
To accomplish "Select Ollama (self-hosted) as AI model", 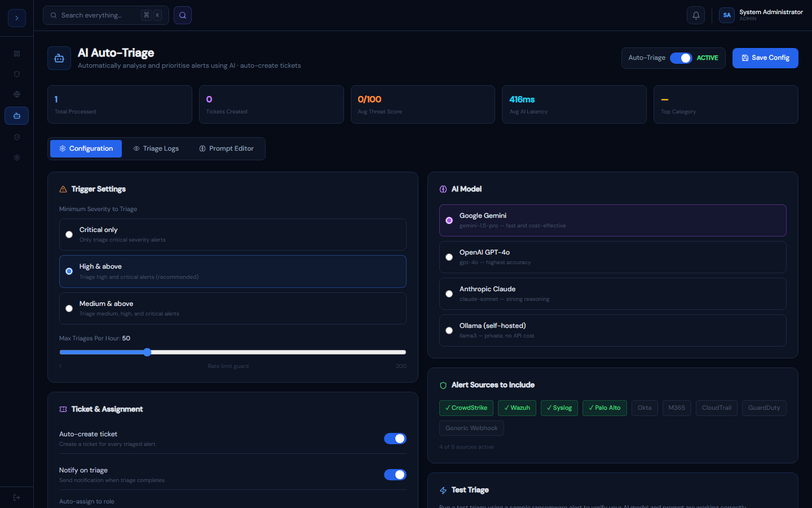I will (x=613, y=330).
